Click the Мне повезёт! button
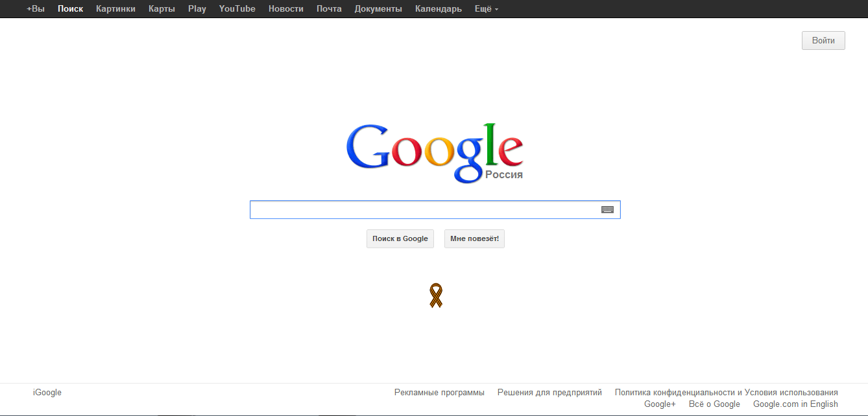Viewport: 868px width, 416px height. tap(474, 238)
